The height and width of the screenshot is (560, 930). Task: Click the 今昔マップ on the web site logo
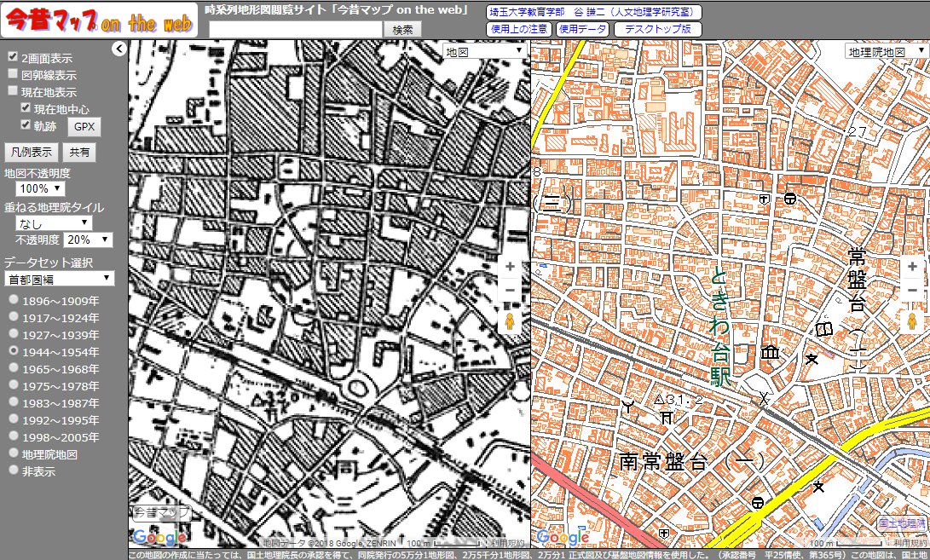pos(100,20)
